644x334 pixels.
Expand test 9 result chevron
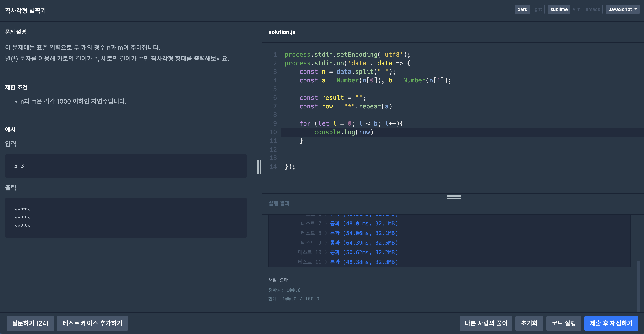click(326, 243)
